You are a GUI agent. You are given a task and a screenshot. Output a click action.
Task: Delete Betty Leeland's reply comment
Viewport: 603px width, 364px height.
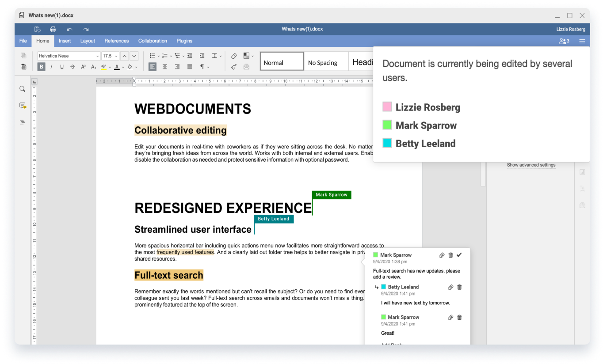(x=459, y=287)
